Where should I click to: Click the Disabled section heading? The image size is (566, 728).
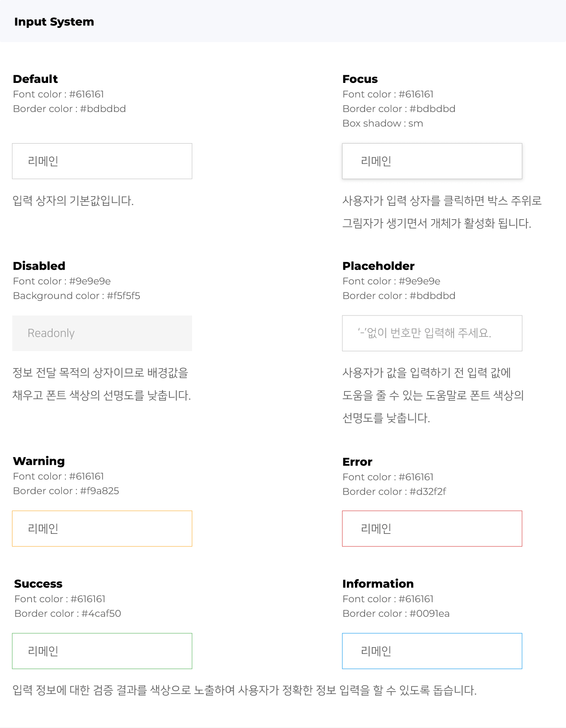tap(39, 266)
